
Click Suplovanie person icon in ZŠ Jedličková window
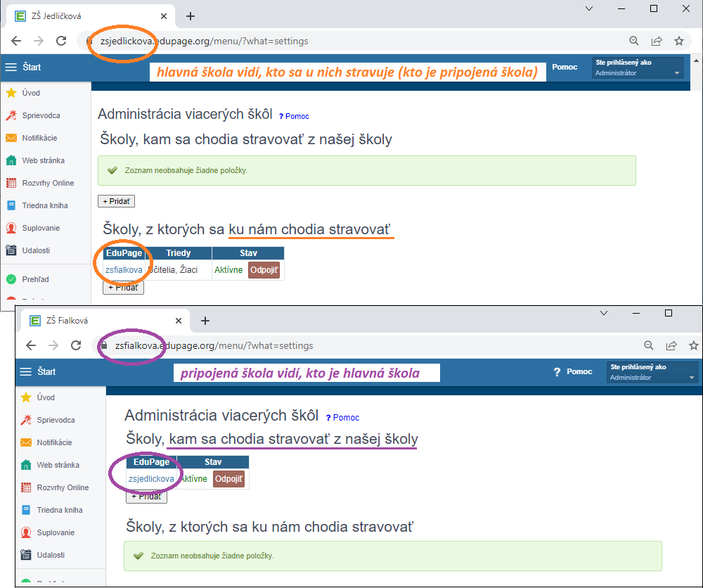tap(11, 228)
